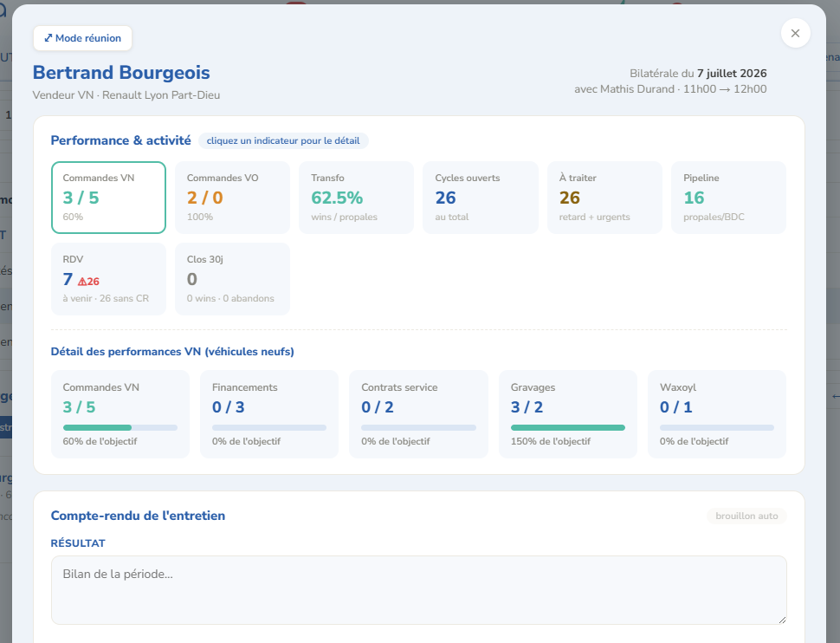840x643 pixels.
Task: Click 'Vendeur VN · Renault Lyon Part-Dieu' subtitle
Action: coord(126,95)
